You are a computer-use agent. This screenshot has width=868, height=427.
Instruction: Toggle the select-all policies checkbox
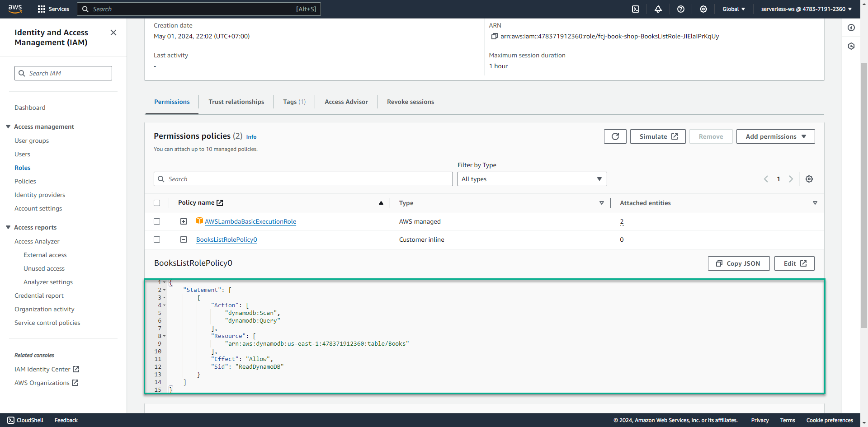(157, 203)
